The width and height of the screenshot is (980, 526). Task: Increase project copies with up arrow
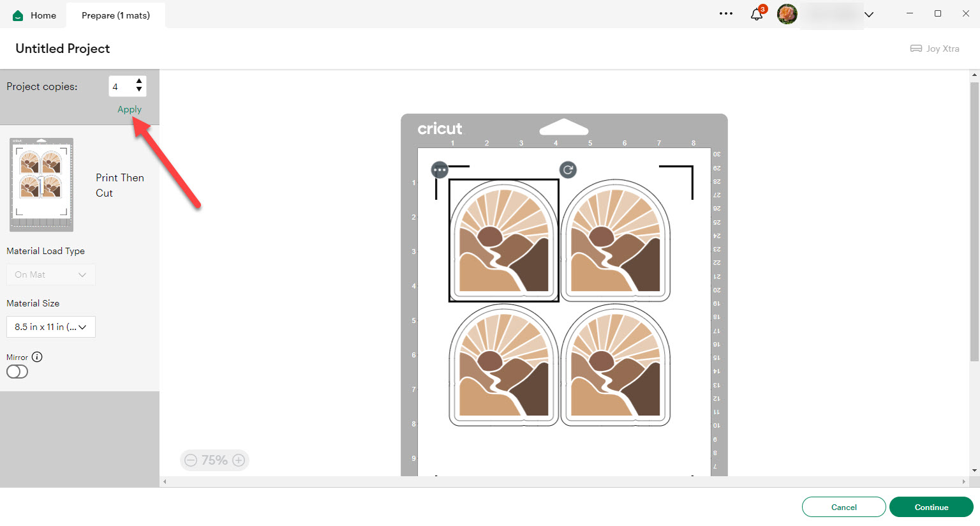tap(139, 82)
